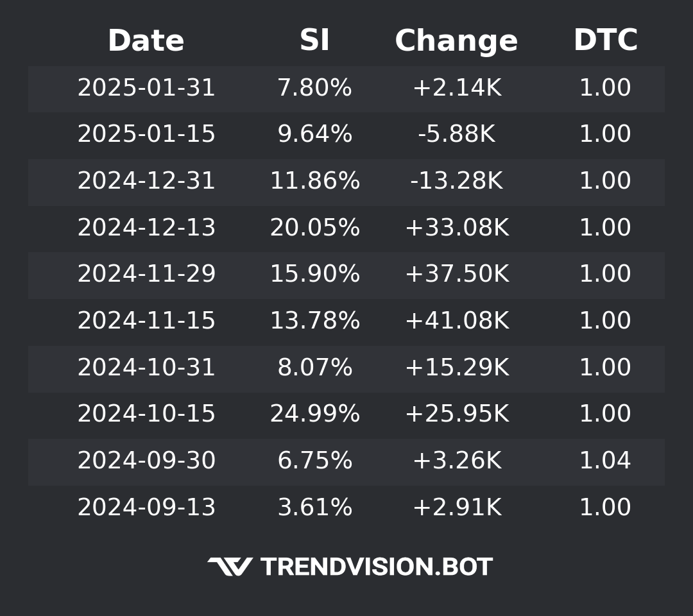Click the TrendVision logo icon

(x=230, y=567)
